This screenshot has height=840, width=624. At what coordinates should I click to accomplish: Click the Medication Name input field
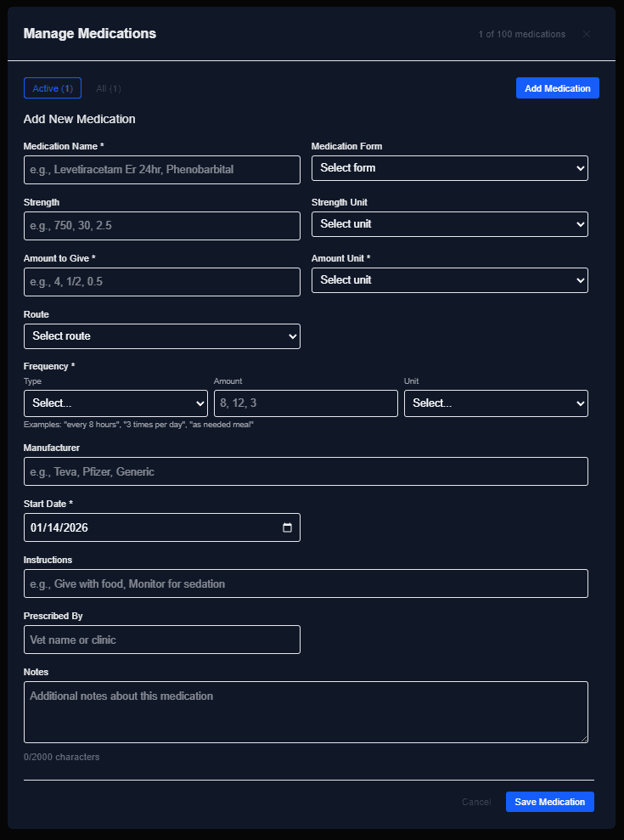tap(161, 169)
